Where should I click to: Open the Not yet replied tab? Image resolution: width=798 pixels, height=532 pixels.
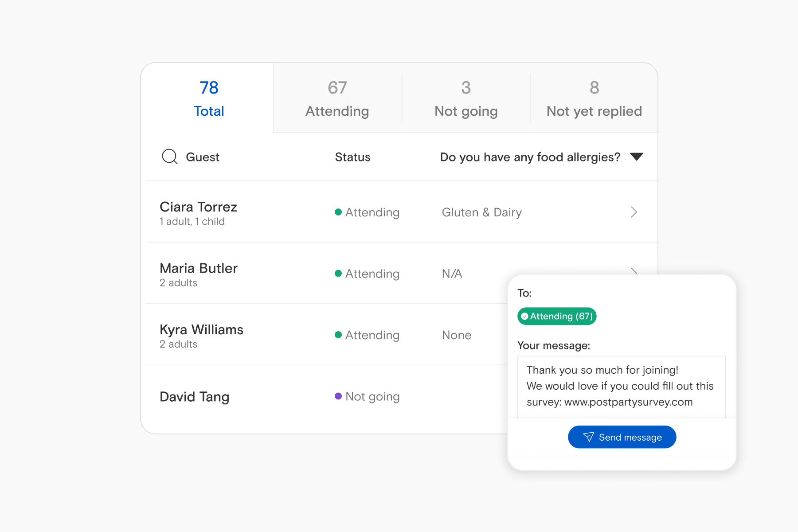pos(594,98)
